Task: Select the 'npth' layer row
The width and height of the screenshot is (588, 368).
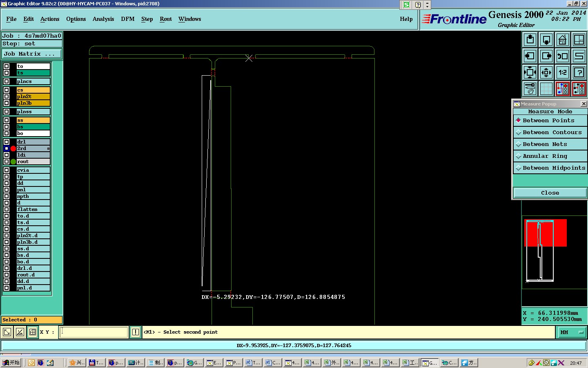Action: point(33,196)
